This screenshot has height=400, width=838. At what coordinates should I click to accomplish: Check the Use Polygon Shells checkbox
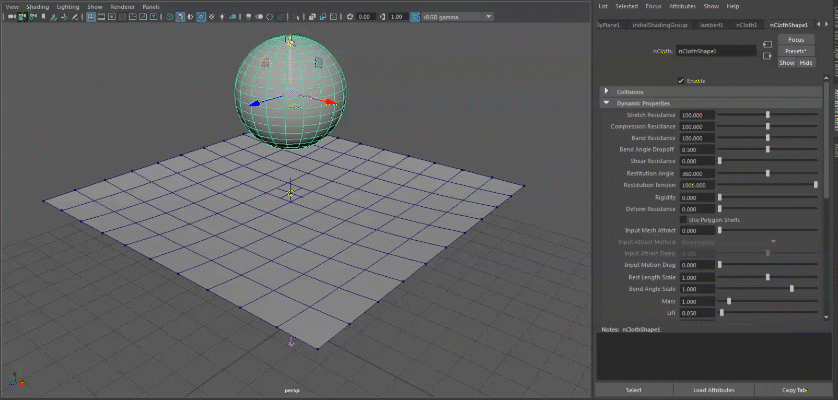tap(683, 220)
